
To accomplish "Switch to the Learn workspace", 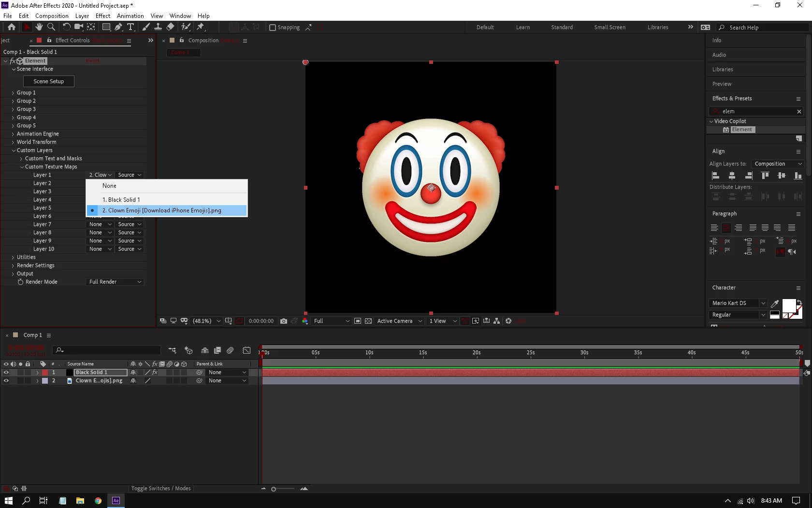I will click(x=523, y=28).
